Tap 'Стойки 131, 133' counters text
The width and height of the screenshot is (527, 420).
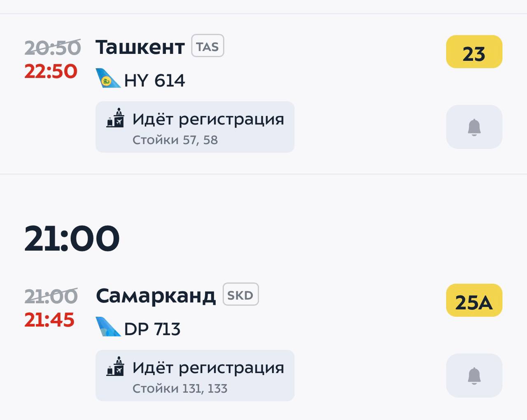tap(180, 388)
